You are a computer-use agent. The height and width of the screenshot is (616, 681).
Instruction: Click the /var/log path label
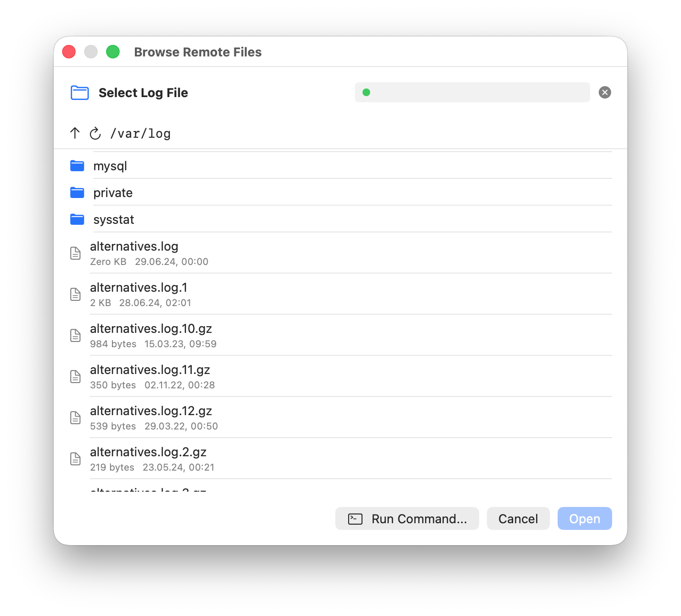point(140,133)
